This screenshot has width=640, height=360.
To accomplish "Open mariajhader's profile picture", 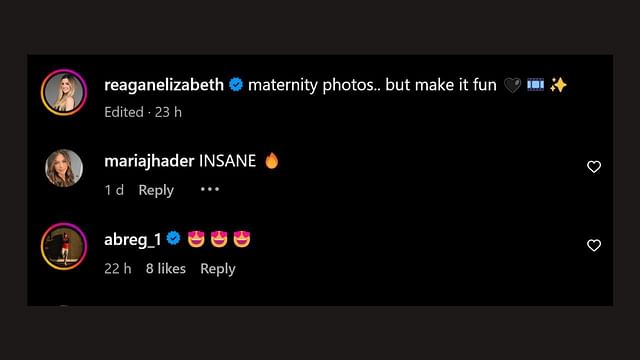I will tap(64, 168).
